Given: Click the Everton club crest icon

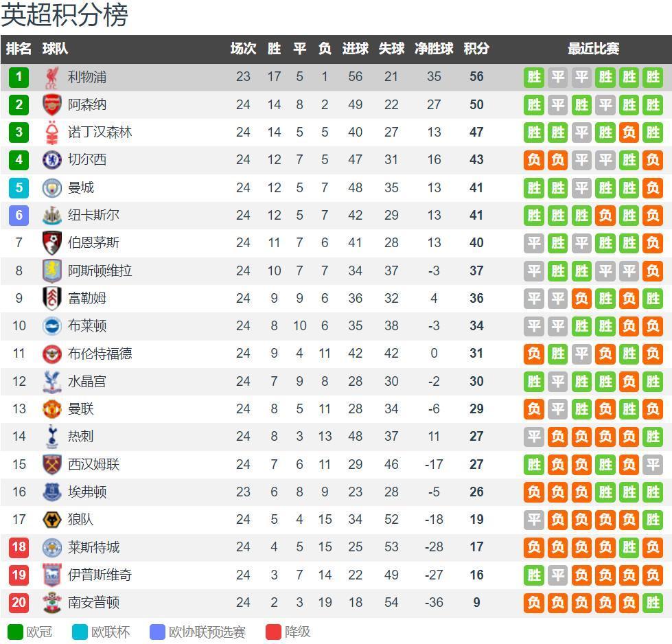Looking at the screenshot, I should 51,492.
